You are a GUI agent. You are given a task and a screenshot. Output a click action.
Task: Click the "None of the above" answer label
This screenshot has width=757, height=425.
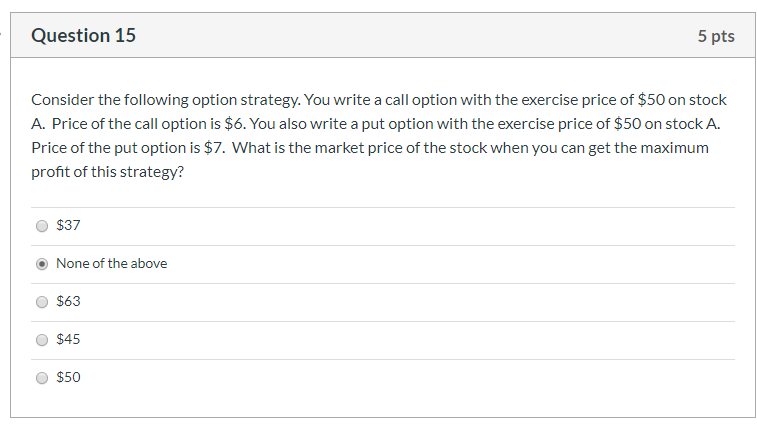pyautogui.click(x=111, y=264)
